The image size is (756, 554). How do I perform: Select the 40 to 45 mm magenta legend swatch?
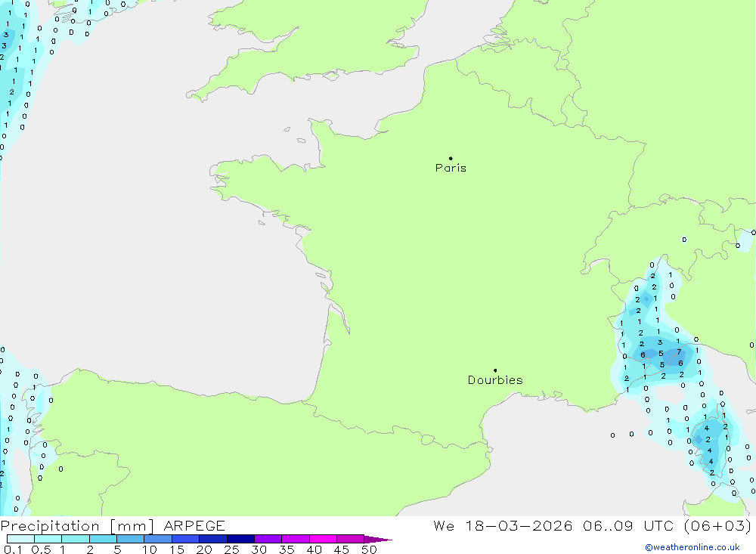click(323, 539)
